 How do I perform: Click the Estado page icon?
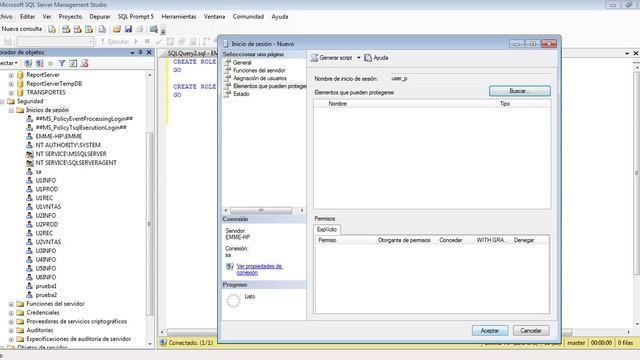[x=227, y=94]
